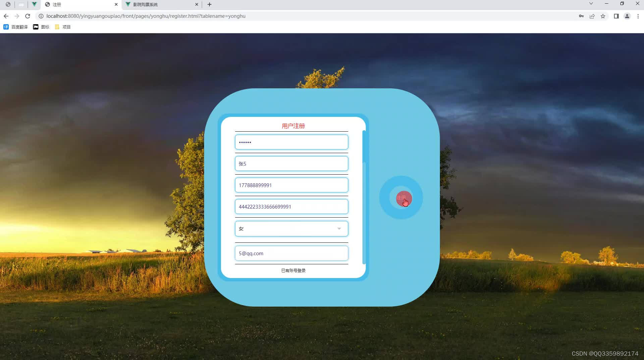Go forward in browser history
Screen dimensions: 644x360
tap(17, 16)
